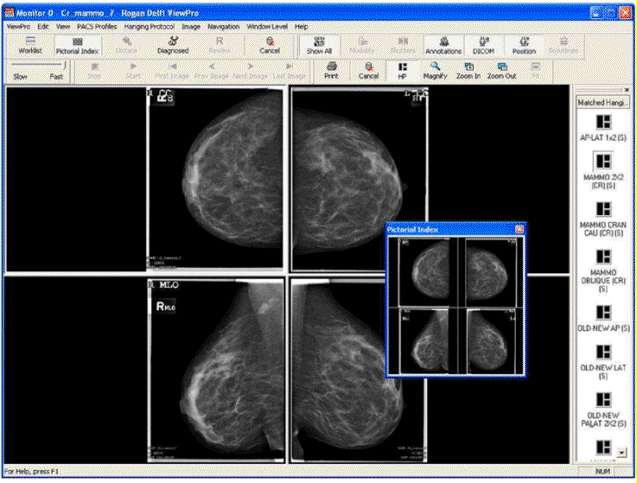The image size is (637, 483).
Task: Toggle the HP hanging protocol panel
Action: [x=402, y=69]
